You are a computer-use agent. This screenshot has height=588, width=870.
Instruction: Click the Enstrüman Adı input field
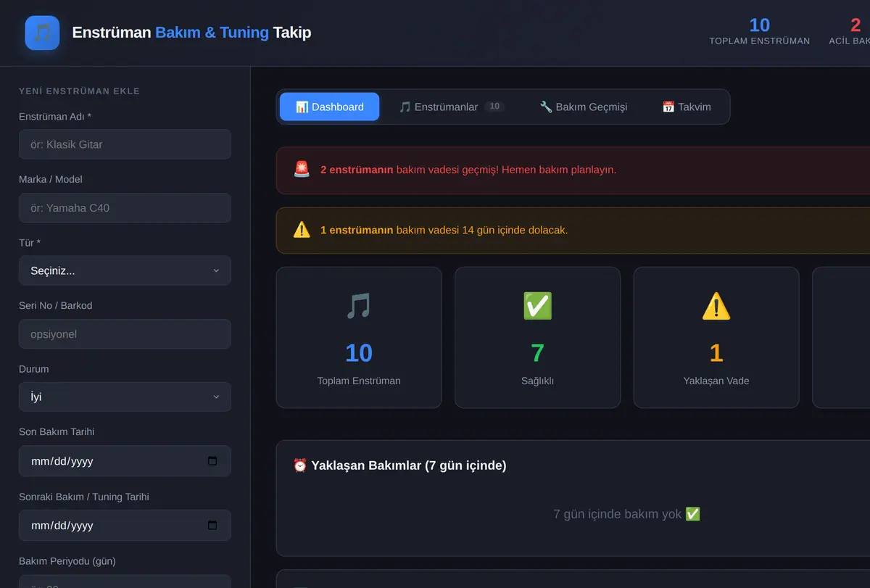coord(125,144)
